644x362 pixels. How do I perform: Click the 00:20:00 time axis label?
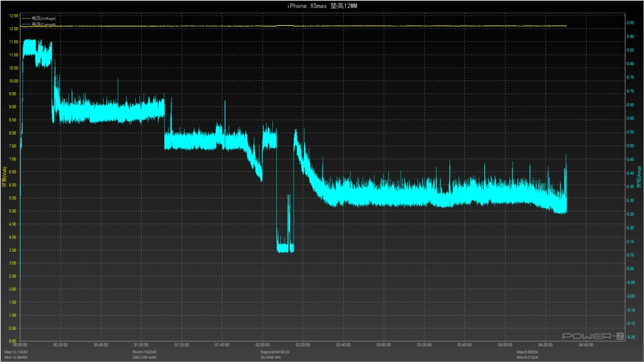[x=61, y=345]
